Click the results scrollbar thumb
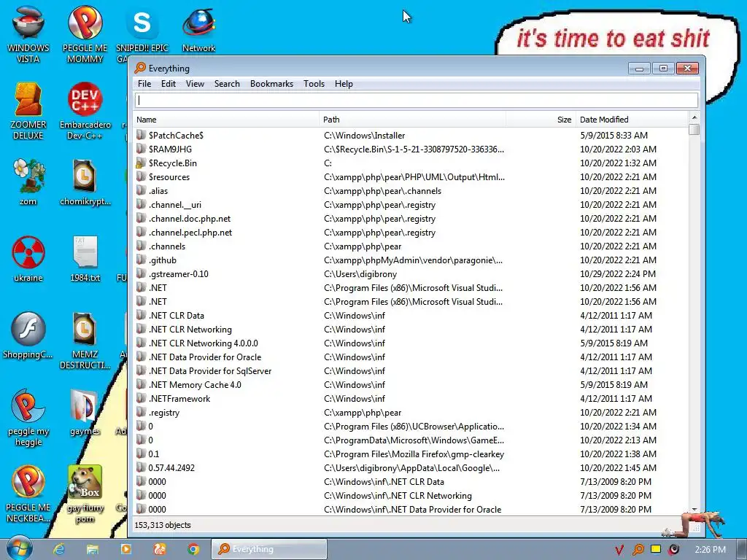This screenshot has width=747, height=560. tap(694, 129)
